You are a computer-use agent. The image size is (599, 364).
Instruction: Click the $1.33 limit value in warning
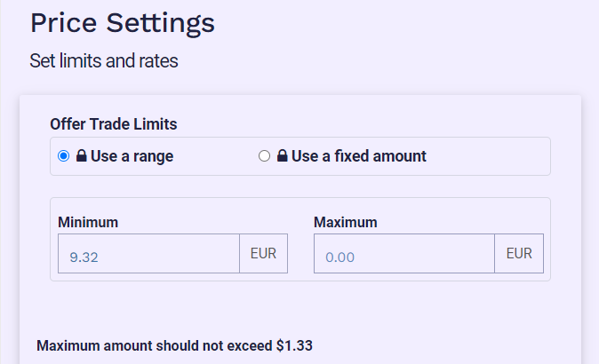point(294,345)
